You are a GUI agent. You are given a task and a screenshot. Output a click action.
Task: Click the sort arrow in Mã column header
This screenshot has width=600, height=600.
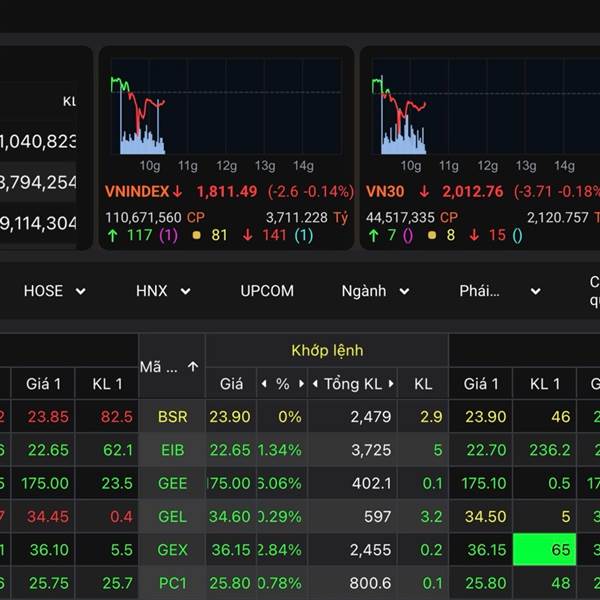[193, 367]
